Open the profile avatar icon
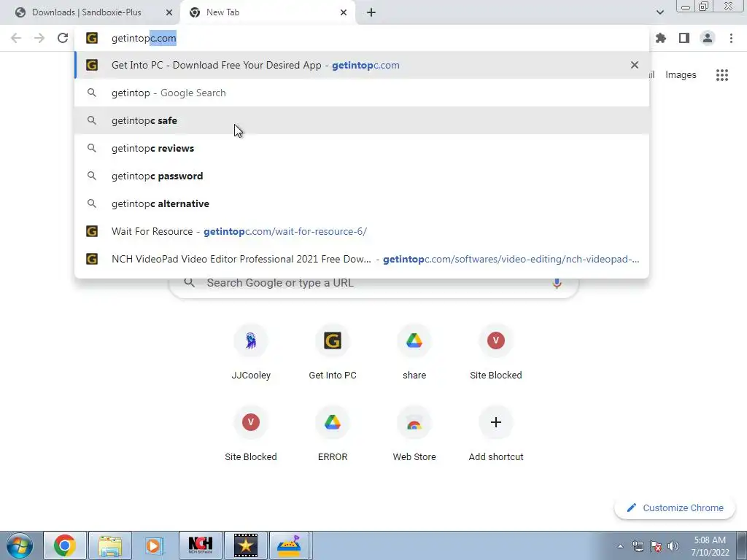 (708, 38)
